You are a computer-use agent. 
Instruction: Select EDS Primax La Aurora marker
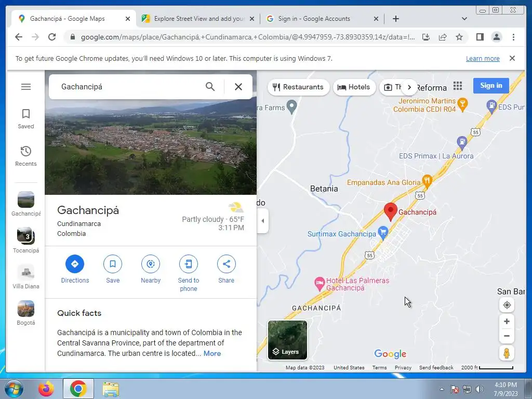461,142
